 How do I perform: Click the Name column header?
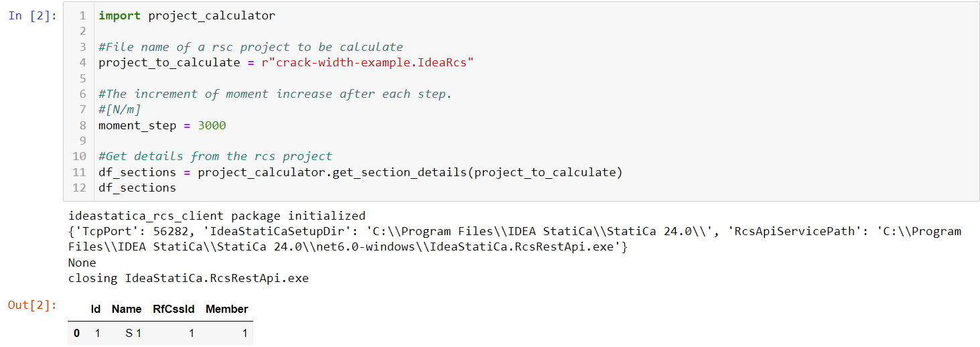coord(127,309)
